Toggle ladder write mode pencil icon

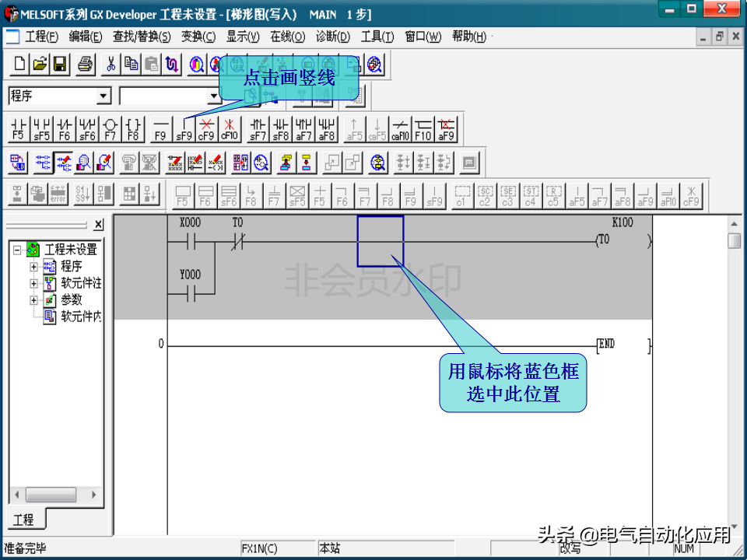[63, 163]
